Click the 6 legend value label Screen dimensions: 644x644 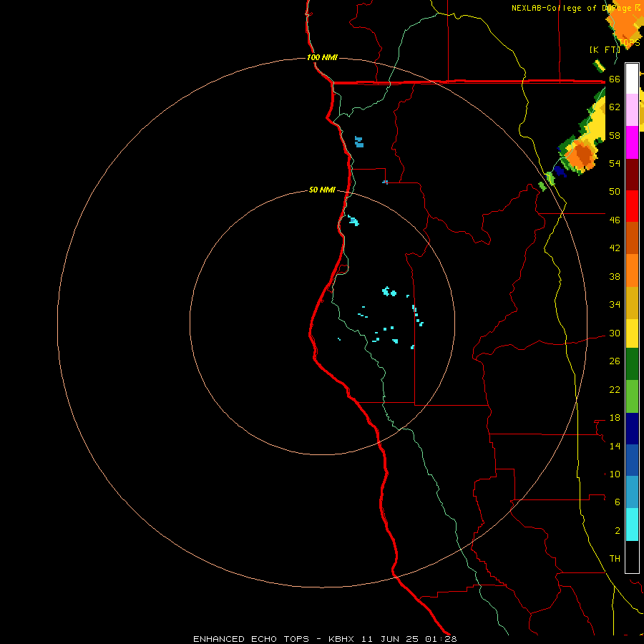[618, 502]
